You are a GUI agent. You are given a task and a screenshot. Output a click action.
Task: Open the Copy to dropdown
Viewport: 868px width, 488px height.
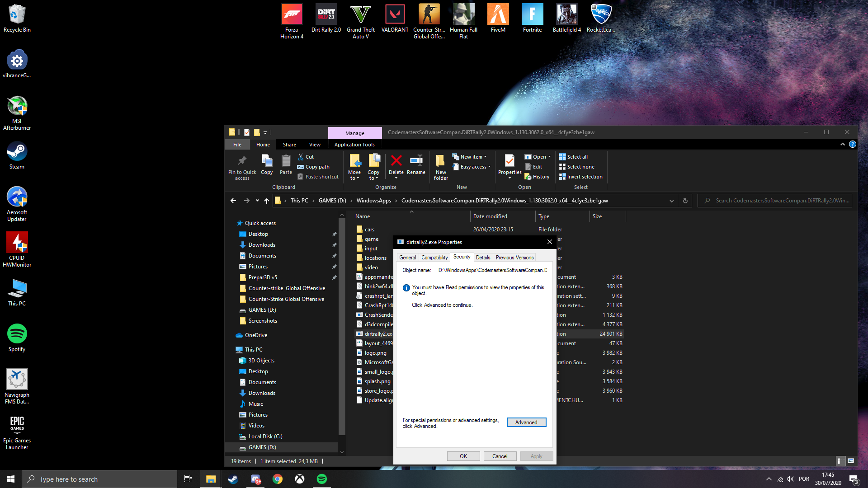(373, 167)
